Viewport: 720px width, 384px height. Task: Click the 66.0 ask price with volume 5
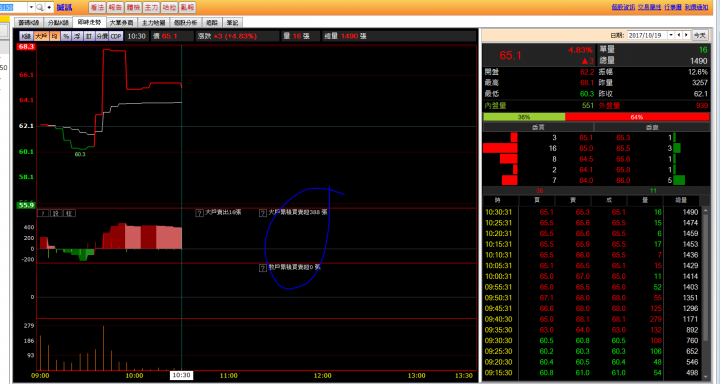(x=623, y=181)
